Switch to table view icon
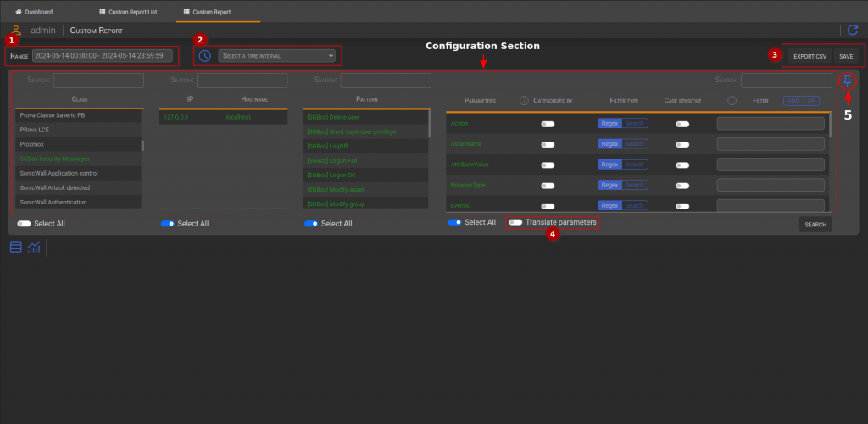The width and height of the screenshot is (868, 424). click(16, 247)
